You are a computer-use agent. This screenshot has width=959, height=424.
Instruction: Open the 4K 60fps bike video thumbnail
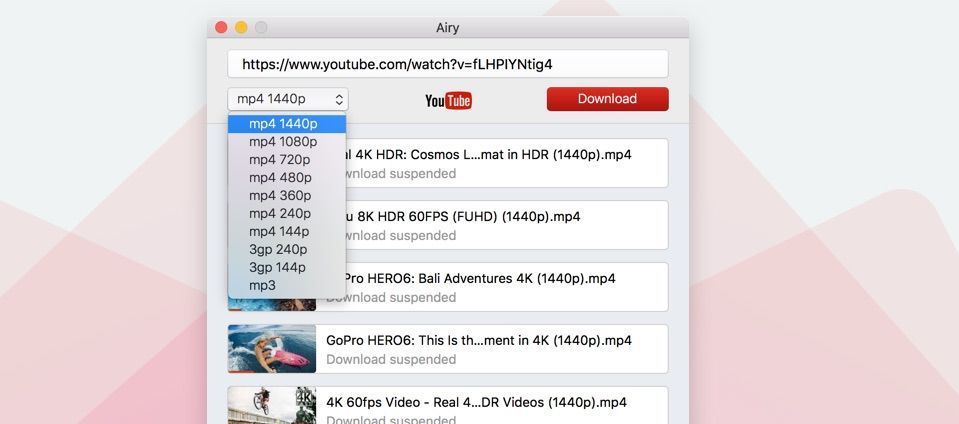point(272,405)
